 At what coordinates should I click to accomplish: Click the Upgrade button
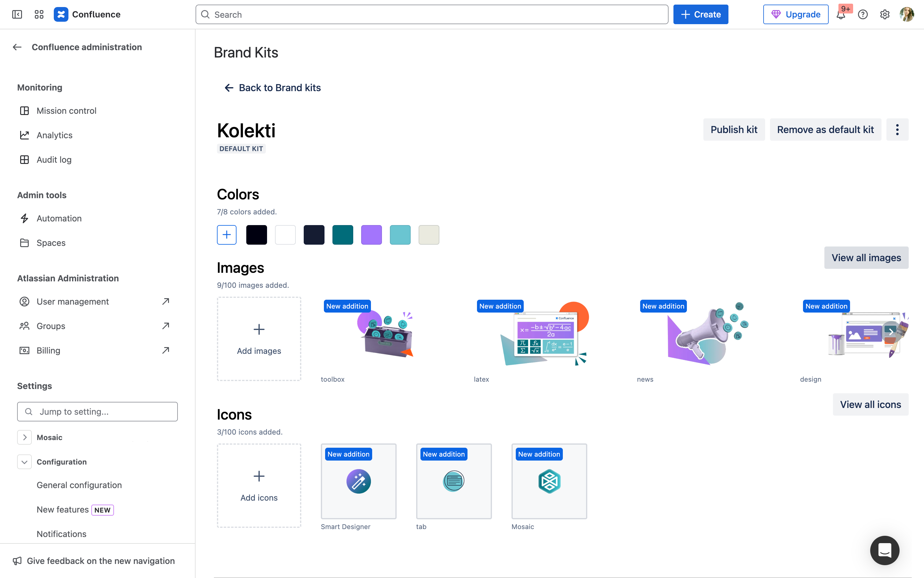tap(796, 15)
